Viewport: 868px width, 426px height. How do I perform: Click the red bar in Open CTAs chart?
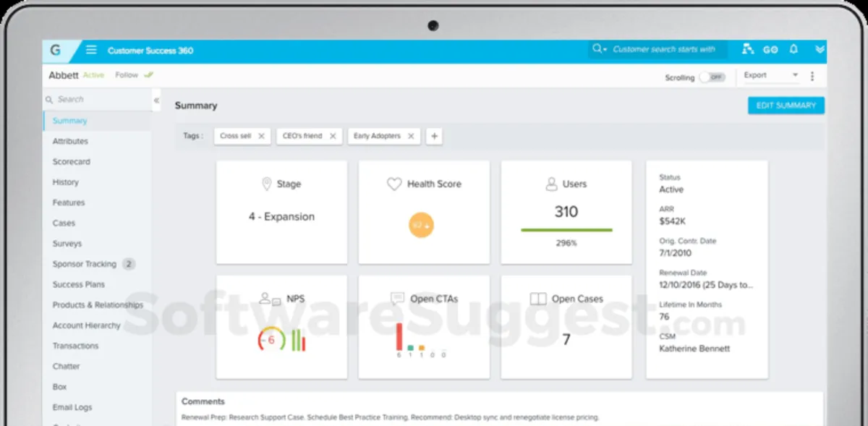pos(399,337)
